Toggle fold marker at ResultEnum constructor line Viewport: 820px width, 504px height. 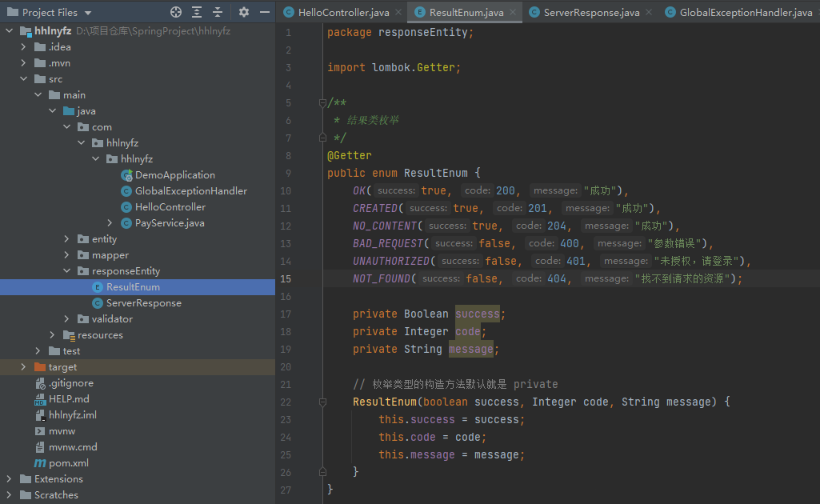[322, 402]
